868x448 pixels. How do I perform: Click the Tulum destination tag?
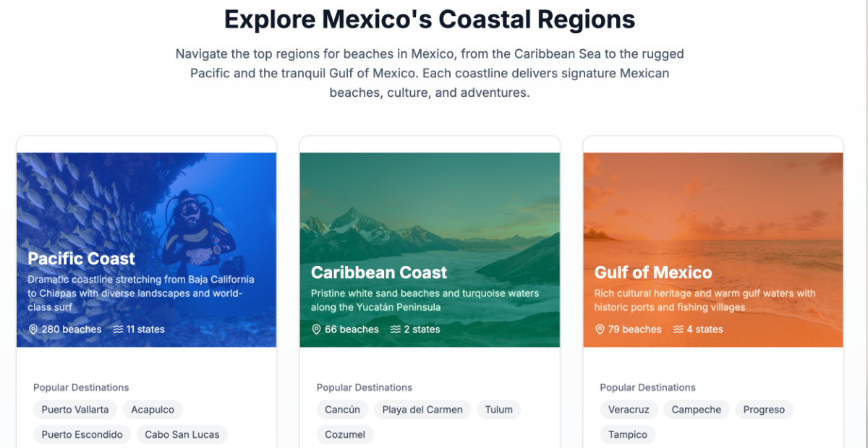click(x=499, y=410)
